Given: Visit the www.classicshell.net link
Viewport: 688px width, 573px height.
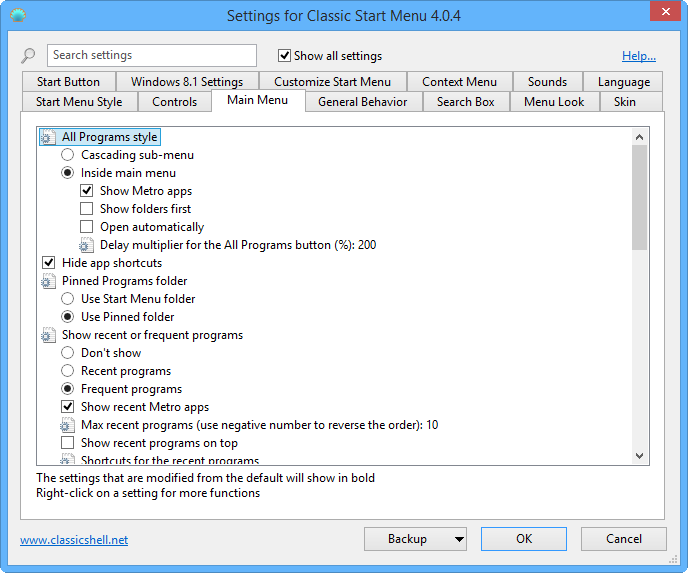Looking at the screenshot, I should [x=74, y=540].
